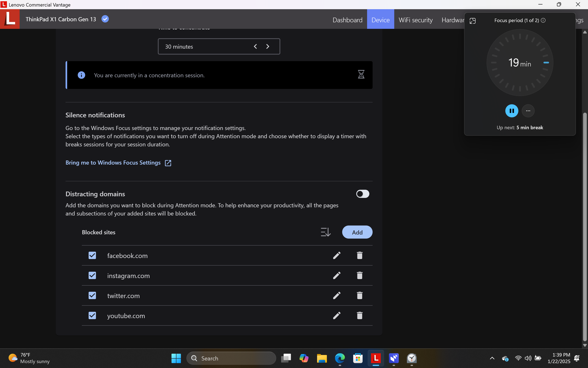
Task: Click the OneDrive cloud tray icon
Action: click(x=505, y=358)
